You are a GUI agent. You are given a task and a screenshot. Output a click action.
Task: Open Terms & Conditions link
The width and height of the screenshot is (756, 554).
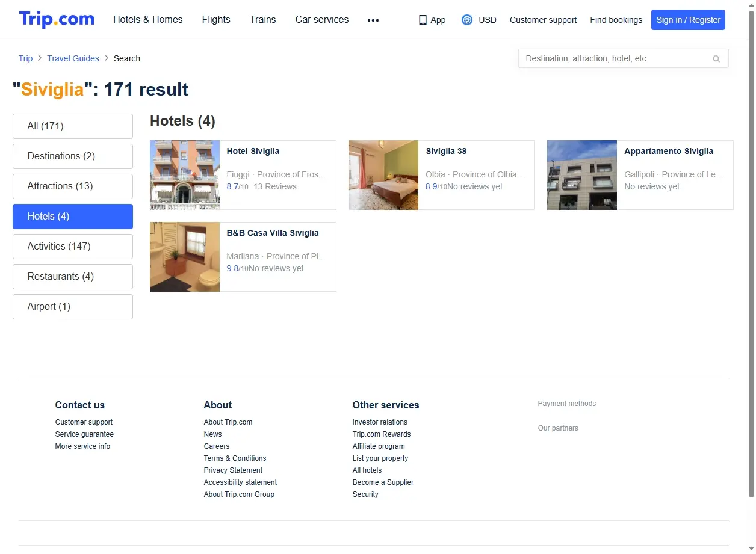pos(235,458)
